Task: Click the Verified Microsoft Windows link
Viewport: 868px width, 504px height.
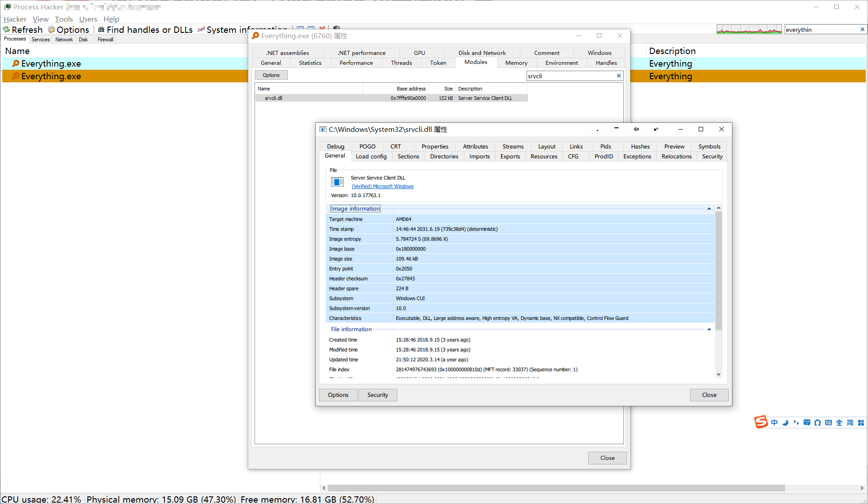Action: coord(382,186)
